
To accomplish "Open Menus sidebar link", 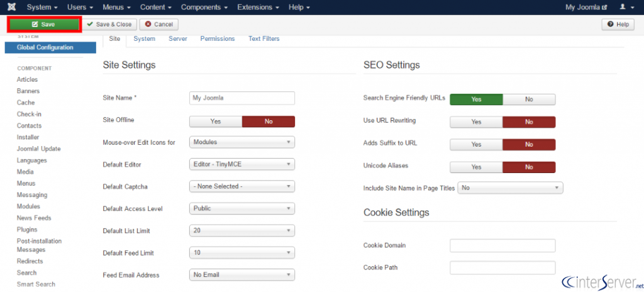I will pyautogui.click(x=26, y=183).
